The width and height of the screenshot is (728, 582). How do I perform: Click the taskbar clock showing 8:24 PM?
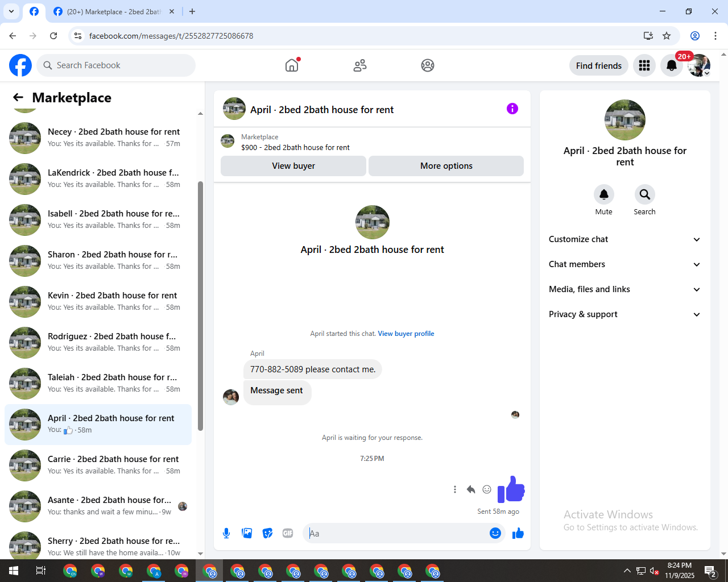(x=680, y=571)
